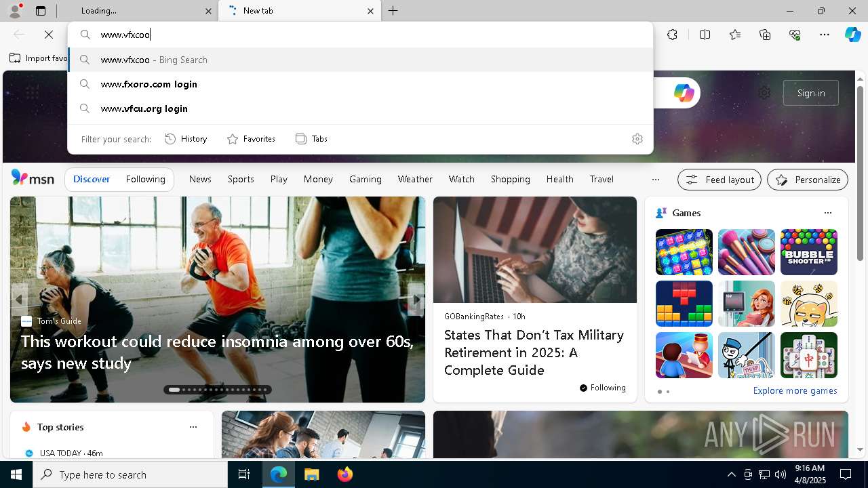The image size is (868, 488).
Task: Select www.fxoro.com login suggestion
Action: coord(361,84)
